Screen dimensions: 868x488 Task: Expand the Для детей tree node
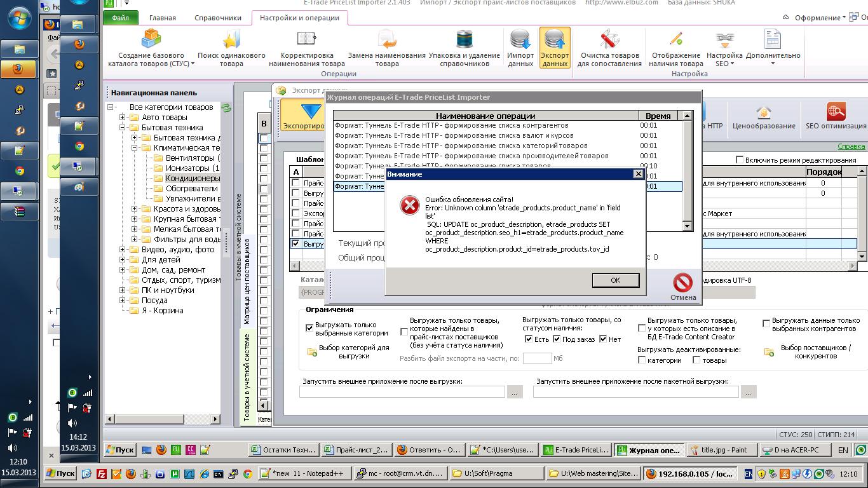click(123, 260)
